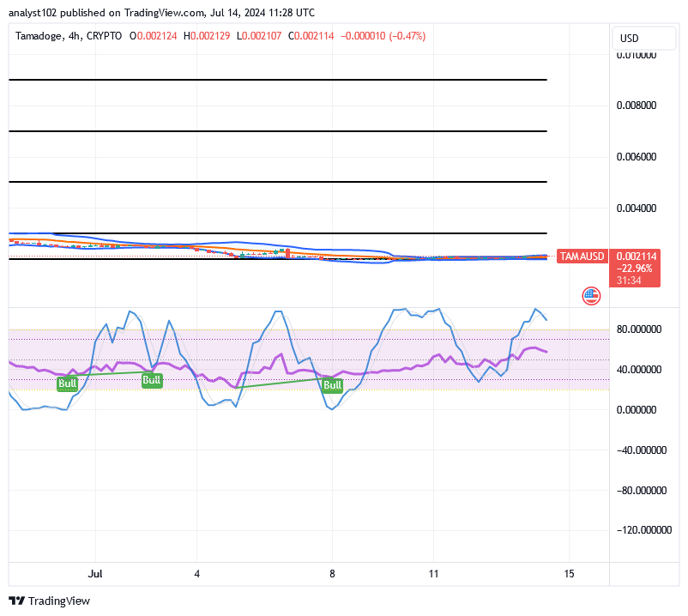Click the 0.006000 price axis label
The height and width of the screenshot is (616, 688).
(637, 157)
